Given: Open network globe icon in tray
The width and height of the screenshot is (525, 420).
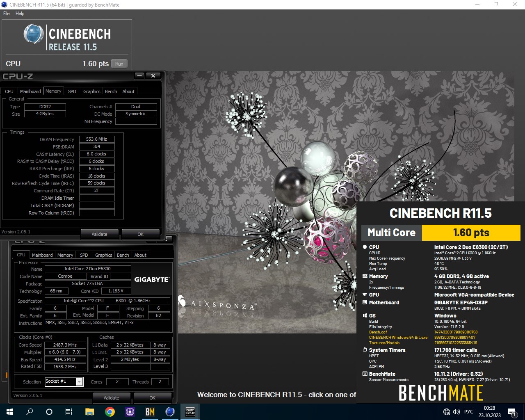Looking at the screenshot, I should point(447,412).
